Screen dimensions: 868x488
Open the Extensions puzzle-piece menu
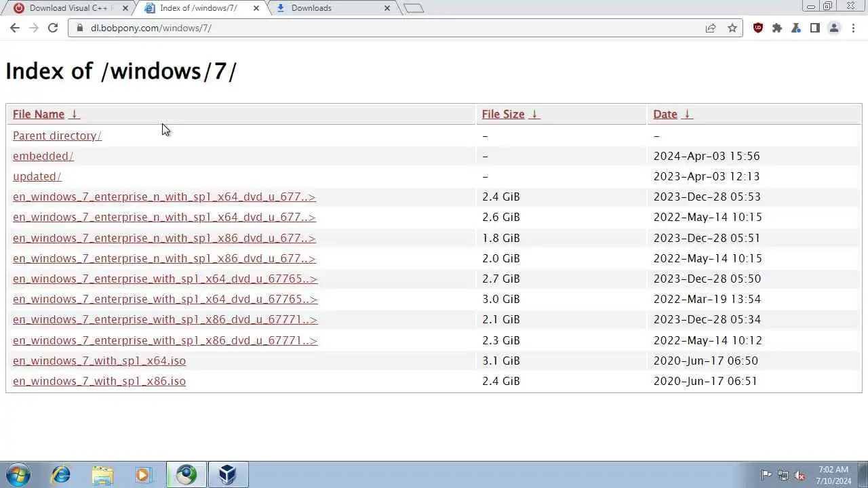click(x=777, y=28)
